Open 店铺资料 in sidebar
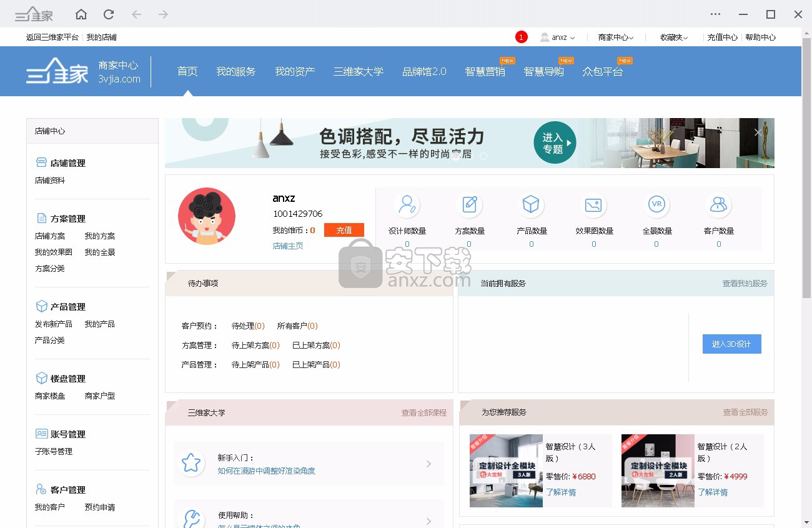The width and height of the screenshot is (812, 528). click(x=50, y=181)
